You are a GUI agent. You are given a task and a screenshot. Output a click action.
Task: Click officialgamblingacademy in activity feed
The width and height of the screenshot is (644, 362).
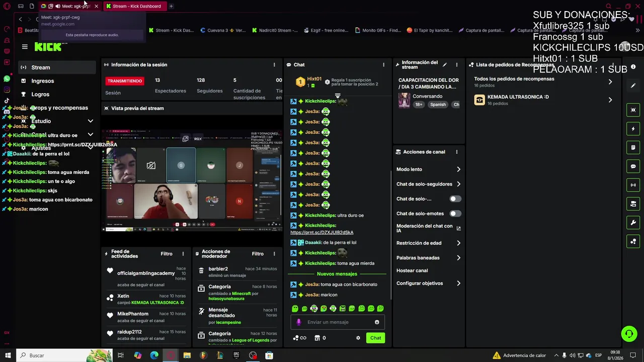[x=146, y=274]
